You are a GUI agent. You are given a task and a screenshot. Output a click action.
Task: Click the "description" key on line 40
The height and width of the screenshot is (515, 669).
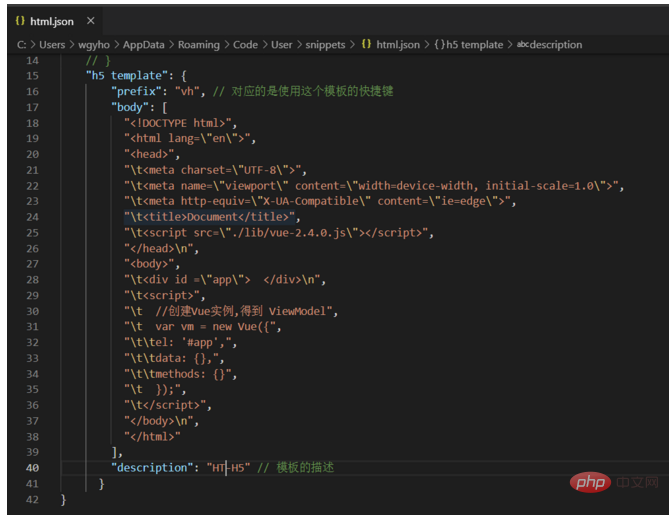[x=152, y=468]
